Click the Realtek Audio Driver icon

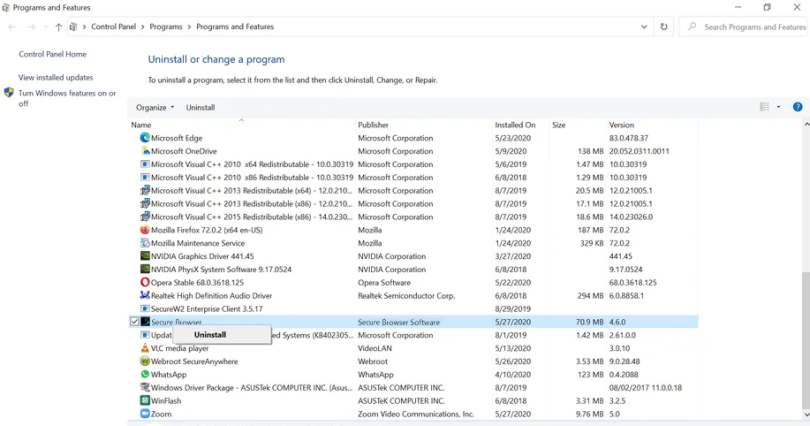(x=145, y=295)
